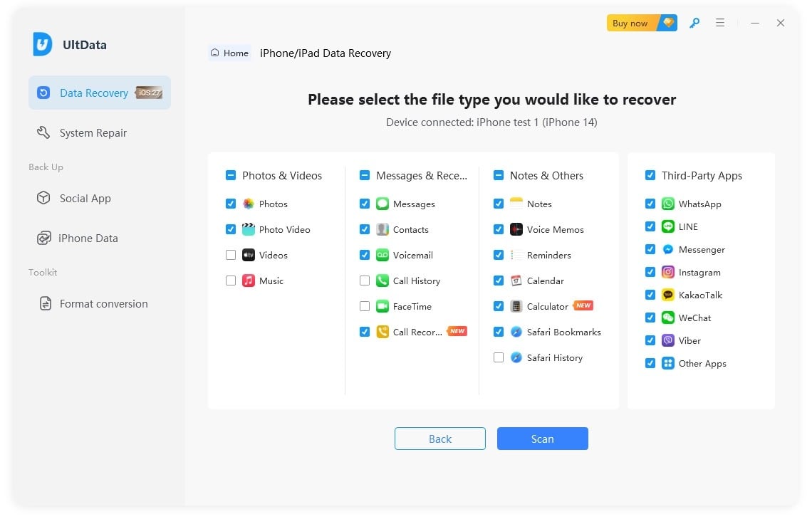Click the Apple TV Videos icon
Screen dimensions: 812x519
[249, 255]
